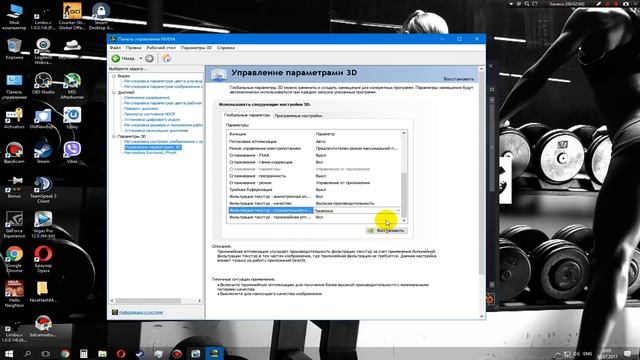This screenshot has height=360, width=640.
Task: Open the Calculator icon on the taskbar
Action: tap(84, 353)
